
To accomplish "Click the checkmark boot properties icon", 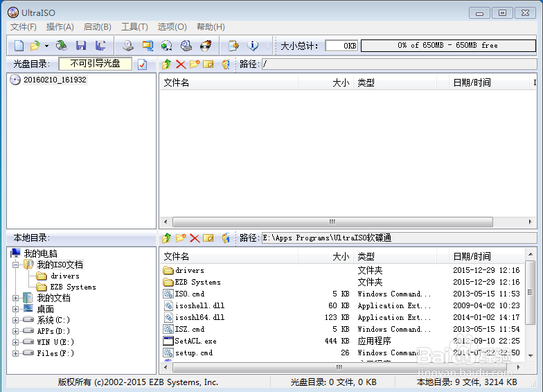I will click(143, 64).
